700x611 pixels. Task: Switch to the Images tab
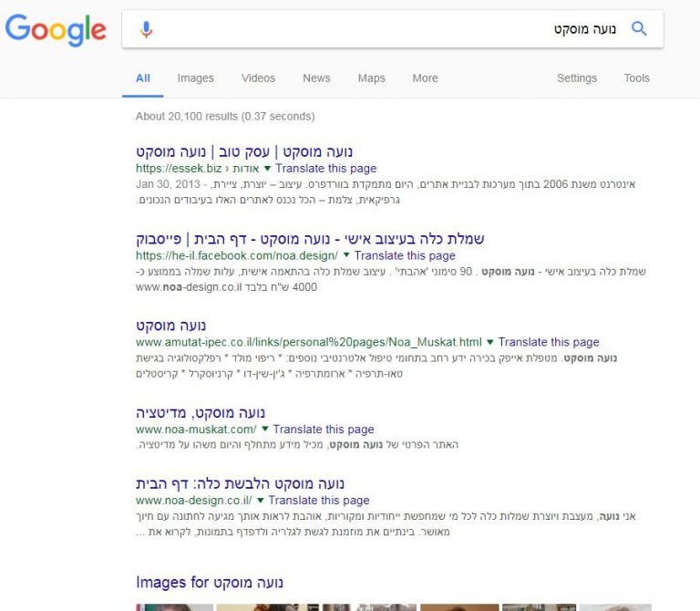click(x=195, y=78)
